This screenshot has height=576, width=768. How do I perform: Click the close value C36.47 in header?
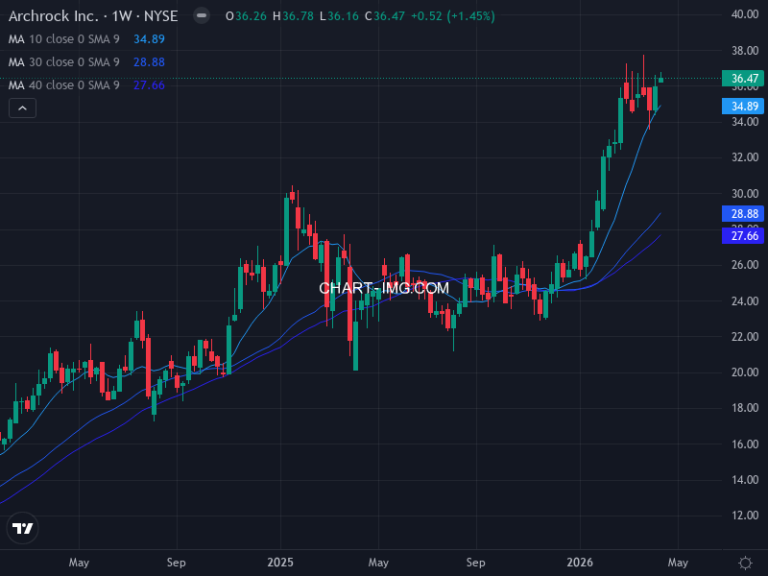tap(385, 16)
